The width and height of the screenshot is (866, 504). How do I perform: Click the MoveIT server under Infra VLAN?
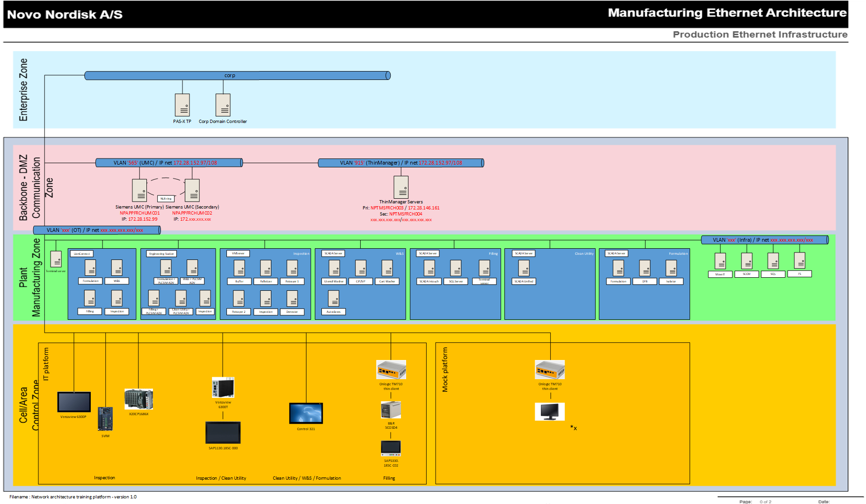tap(720, 262)
